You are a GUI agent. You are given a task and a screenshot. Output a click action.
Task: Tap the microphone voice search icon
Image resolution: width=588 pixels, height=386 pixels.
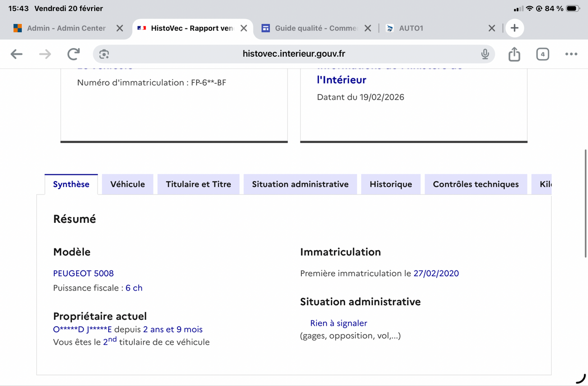[485, 54]
